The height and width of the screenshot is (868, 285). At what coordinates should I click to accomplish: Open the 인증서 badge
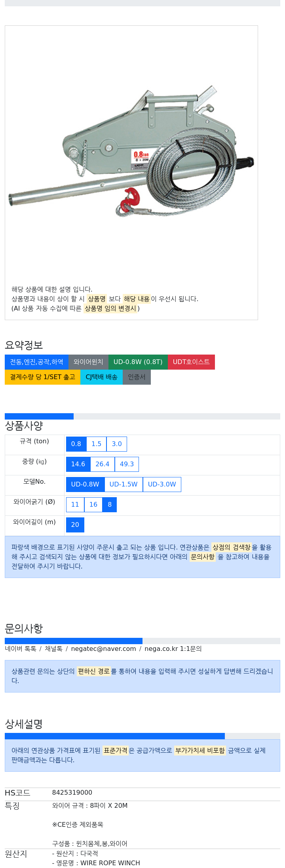(x=137, y=377)
